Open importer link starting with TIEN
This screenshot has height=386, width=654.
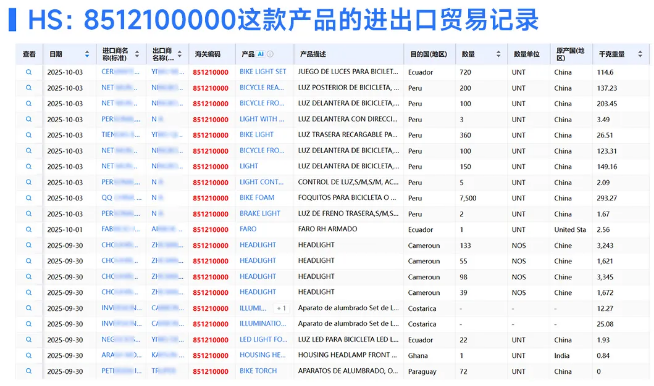[121, 135]
